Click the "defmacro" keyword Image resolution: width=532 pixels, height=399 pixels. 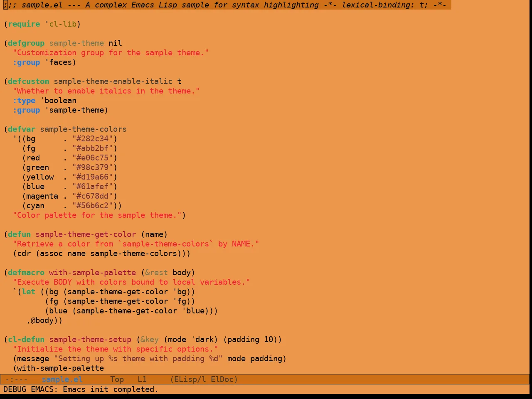coord(26,273)
